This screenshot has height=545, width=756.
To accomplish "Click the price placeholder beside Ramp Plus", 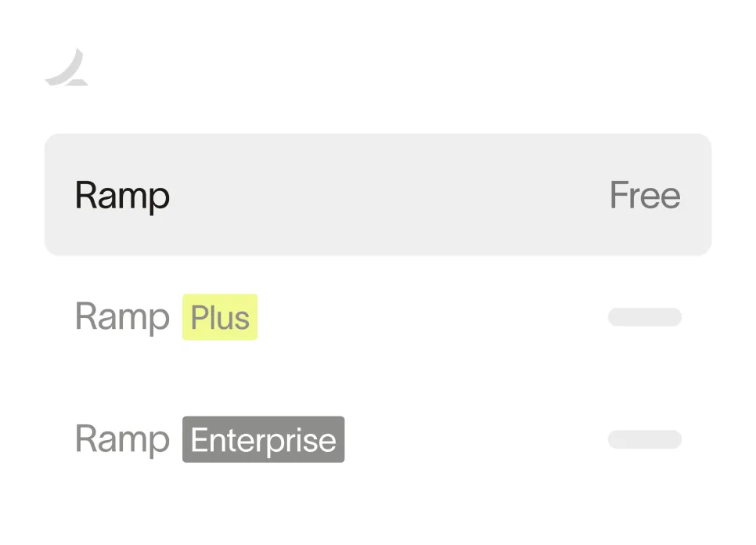I will tap(644, 316).
